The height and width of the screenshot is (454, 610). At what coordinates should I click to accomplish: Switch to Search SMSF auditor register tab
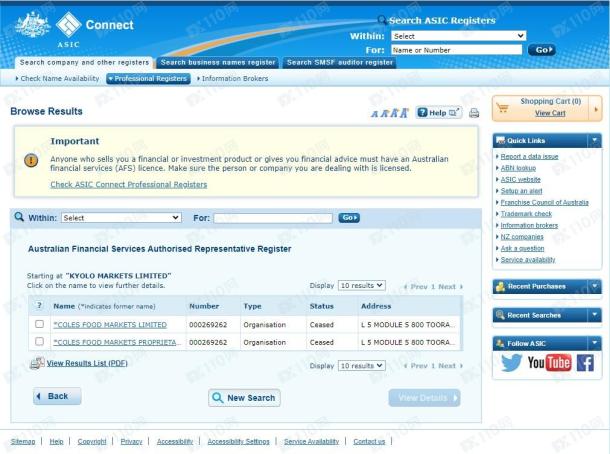coord(340,62)
